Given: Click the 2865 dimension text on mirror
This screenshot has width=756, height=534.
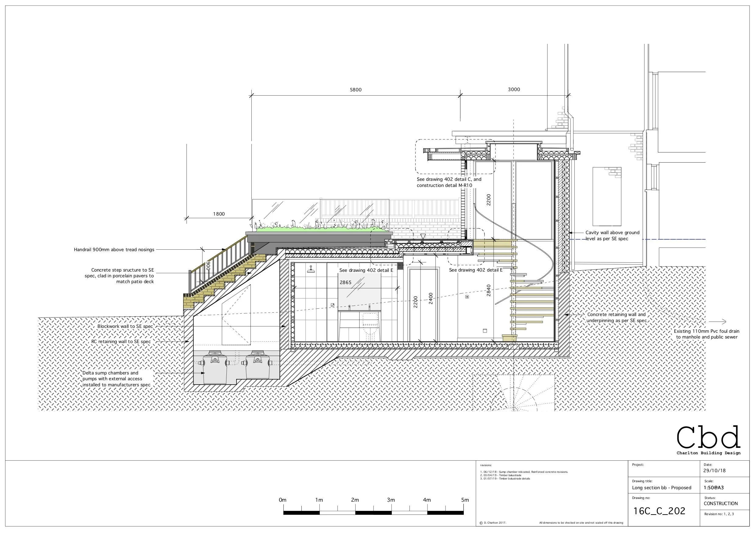Looking at the screenshot, I should tap(346, 282).
